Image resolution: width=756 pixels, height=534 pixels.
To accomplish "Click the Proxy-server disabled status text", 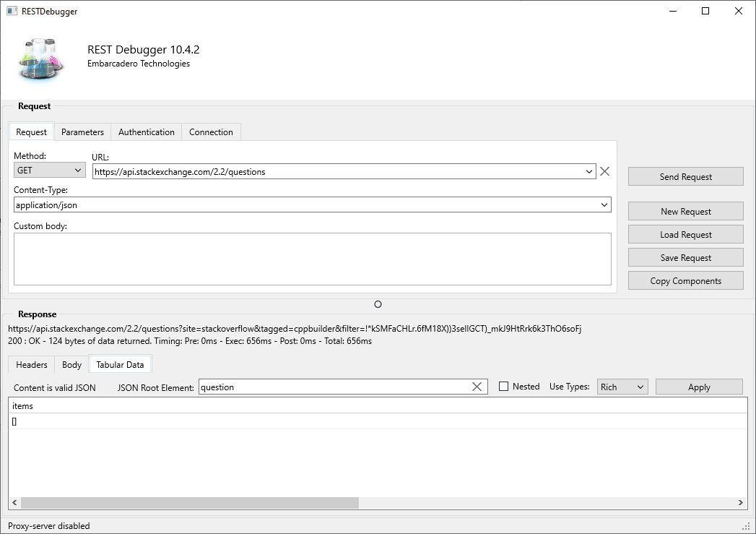I will point(48,526).
